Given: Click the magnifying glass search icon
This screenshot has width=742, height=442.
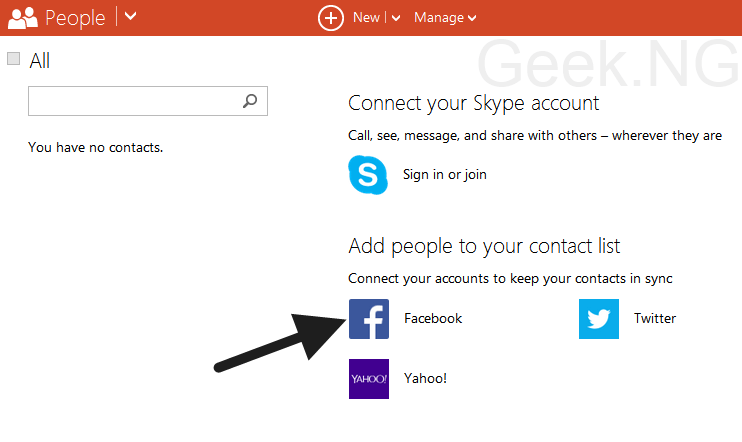Looking at the screenshot, I should [x=250, y=101].
